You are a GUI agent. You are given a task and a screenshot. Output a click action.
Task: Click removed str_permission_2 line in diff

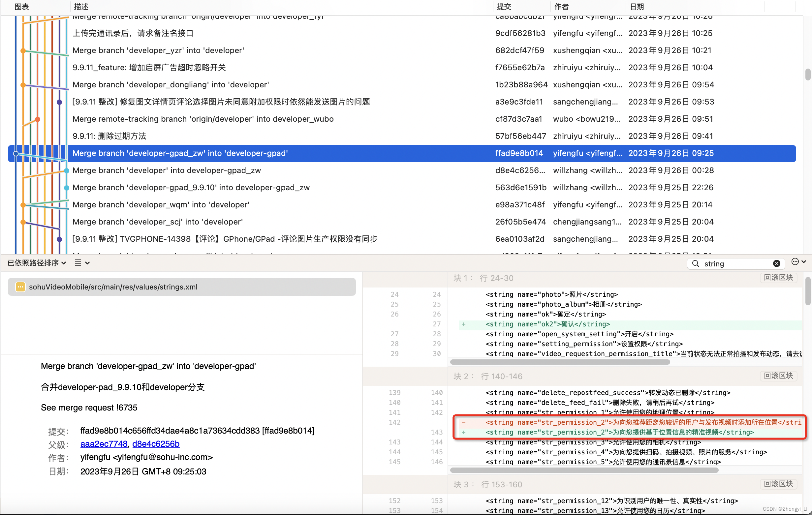tap(630, 422)
